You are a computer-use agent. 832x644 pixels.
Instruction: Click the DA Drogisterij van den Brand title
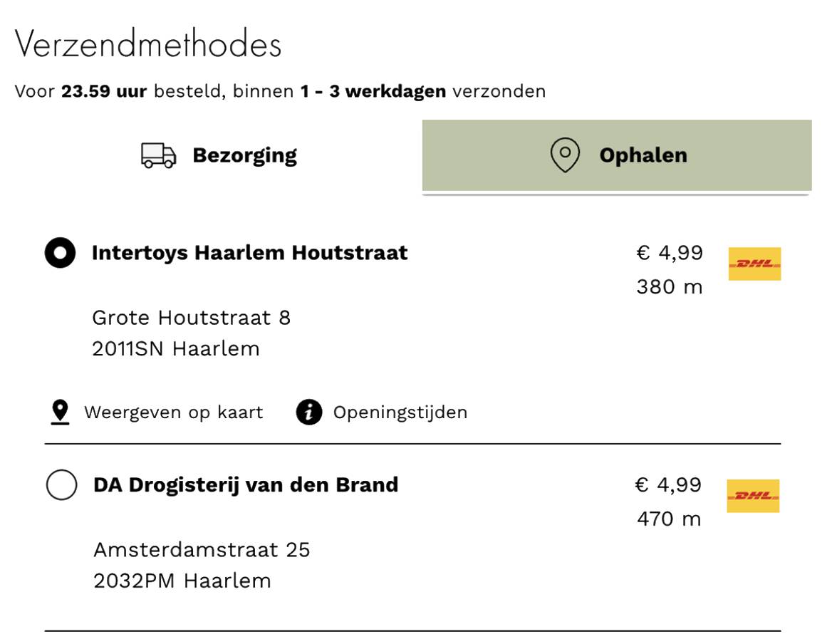click(246, 485)
